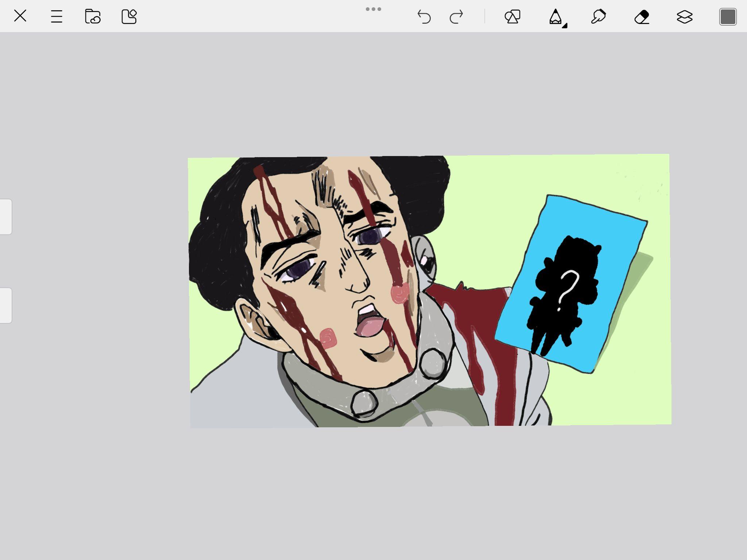This screenshot has width=747, height=560.
Task: Tap the three-dot multitasking handle
Action: [373, 9]
